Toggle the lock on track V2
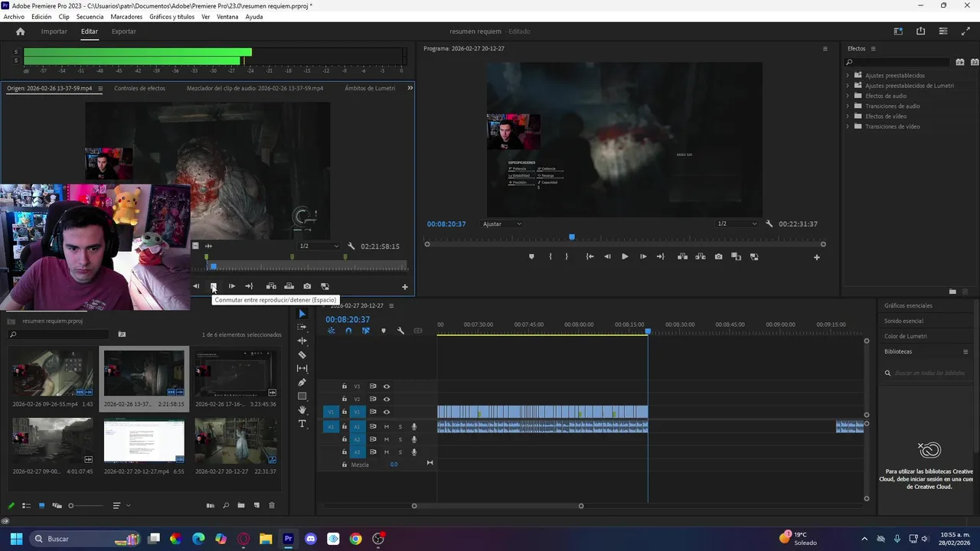This screenshot has width=980, height=551. point(345,399)
